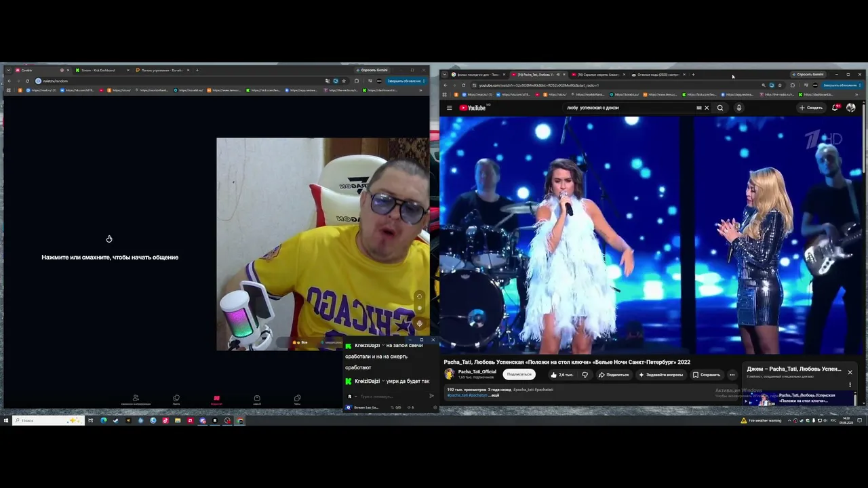Clear the YouTube search query with X
The width and height of the screenshot is (868, 488).
click(x=707, y=108)
